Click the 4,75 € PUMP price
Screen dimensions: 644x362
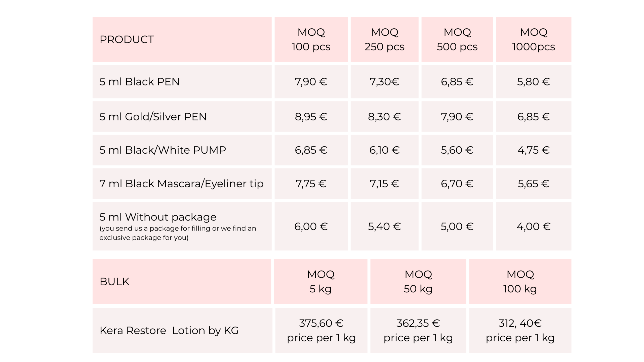[533, 150]
